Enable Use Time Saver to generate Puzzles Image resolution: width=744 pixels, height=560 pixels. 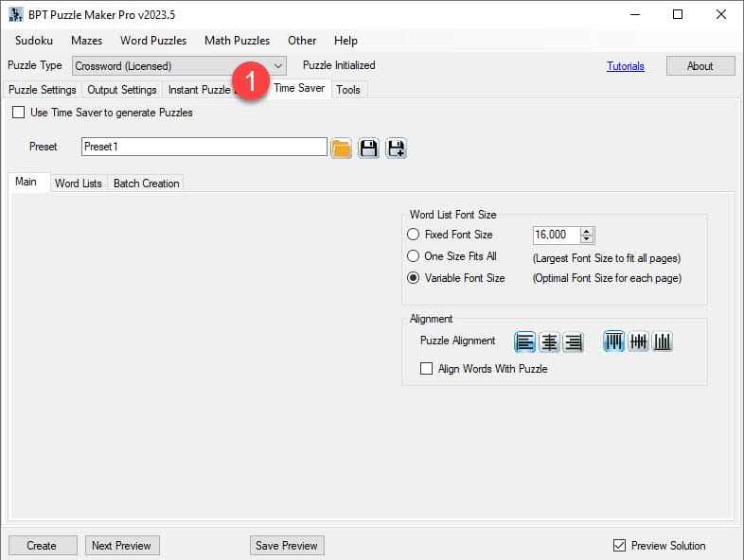19,113
